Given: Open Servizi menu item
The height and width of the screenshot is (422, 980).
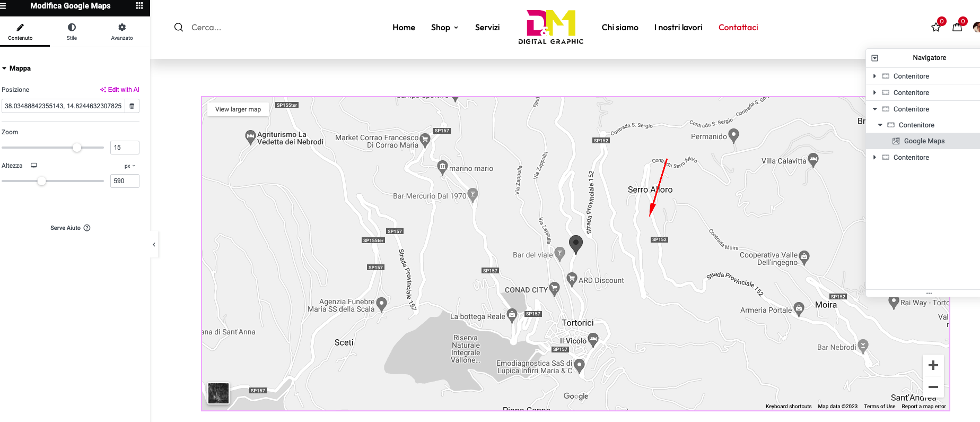Looking at the screenshot, I should (x=487, y=28).
